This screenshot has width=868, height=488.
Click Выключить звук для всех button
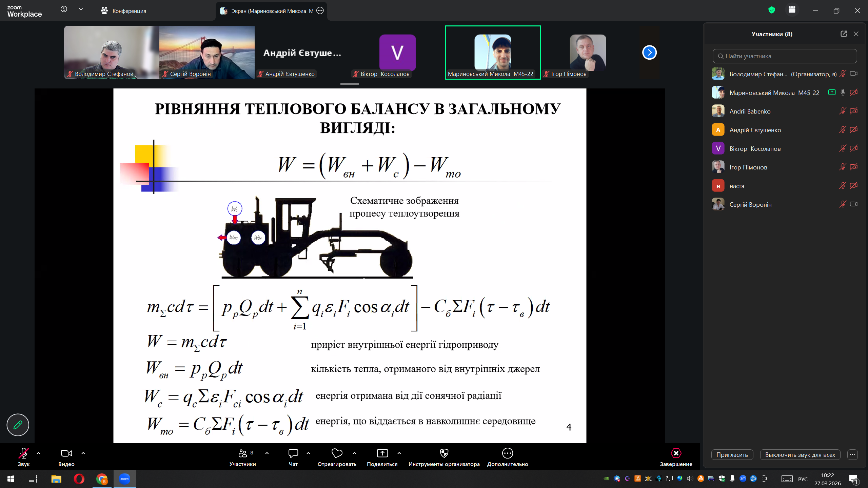pos(800,455)
